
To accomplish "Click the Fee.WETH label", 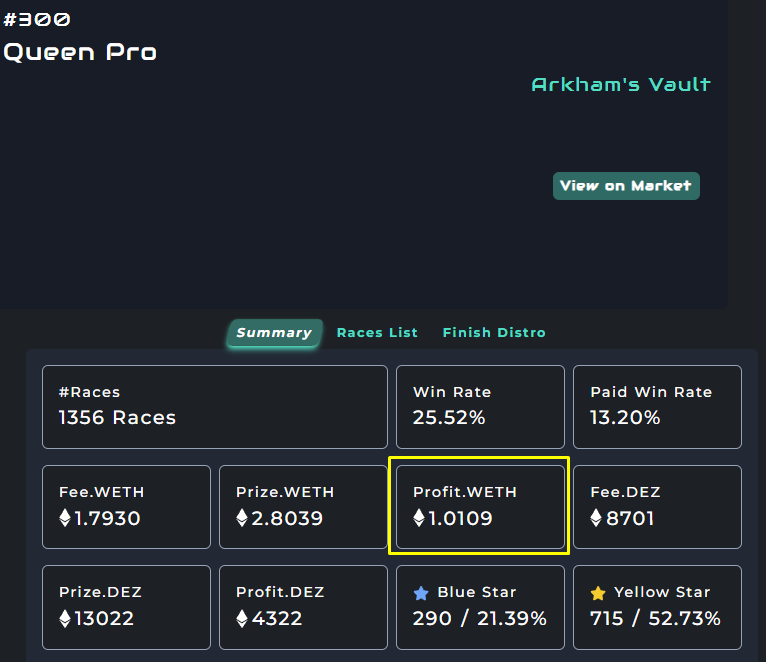I will coord(102,492).
